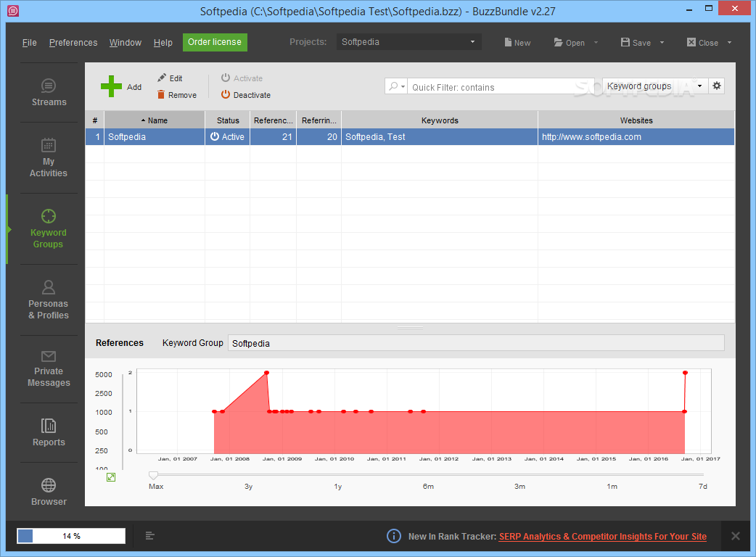
Task: Set chart time range to 1y
Action: pyautogui.click(x=338, y=486)
